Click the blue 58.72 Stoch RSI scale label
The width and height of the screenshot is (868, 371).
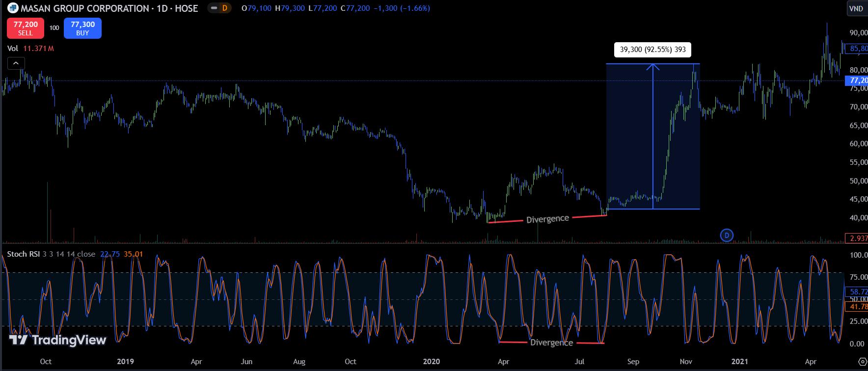point(857,291)
